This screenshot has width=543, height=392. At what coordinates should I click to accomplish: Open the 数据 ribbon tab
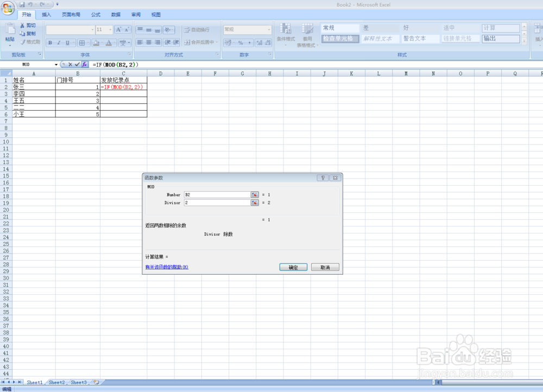click(x=116, y=15)
